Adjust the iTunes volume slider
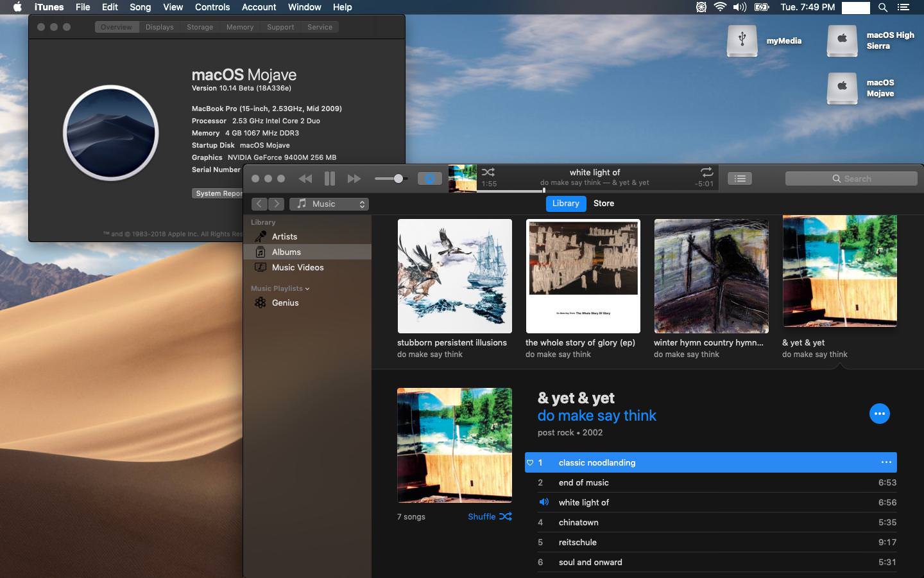 [x=390, y=179]
